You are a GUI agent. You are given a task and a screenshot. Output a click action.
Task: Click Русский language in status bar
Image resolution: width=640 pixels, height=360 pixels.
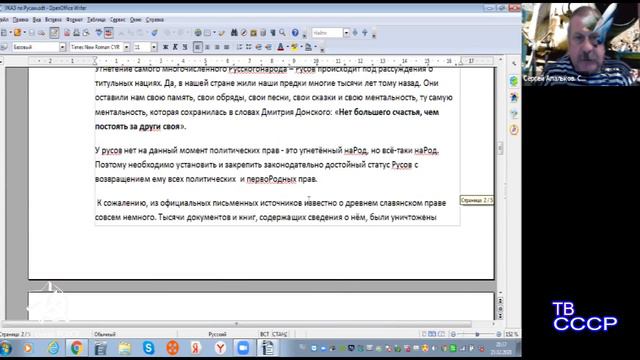pos(217,334)
